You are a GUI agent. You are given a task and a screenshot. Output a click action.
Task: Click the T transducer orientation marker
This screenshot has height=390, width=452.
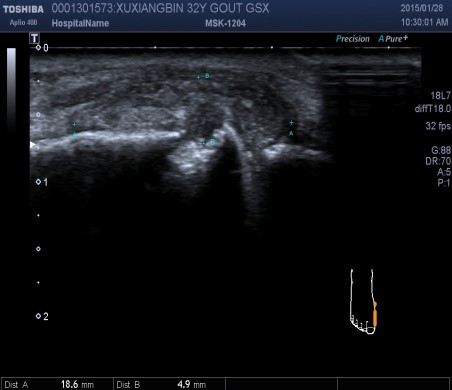pos(34,38)
